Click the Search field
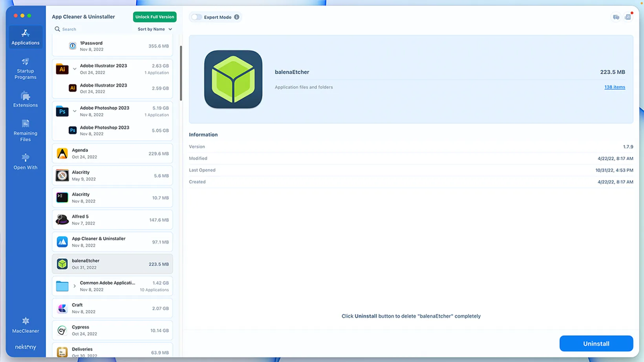This screenshot has width=644, height=362. tap(93, 29)
